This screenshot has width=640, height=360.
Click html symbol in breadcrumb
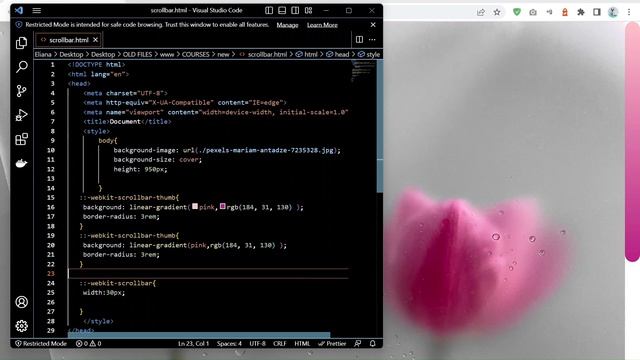click(307, 54)
